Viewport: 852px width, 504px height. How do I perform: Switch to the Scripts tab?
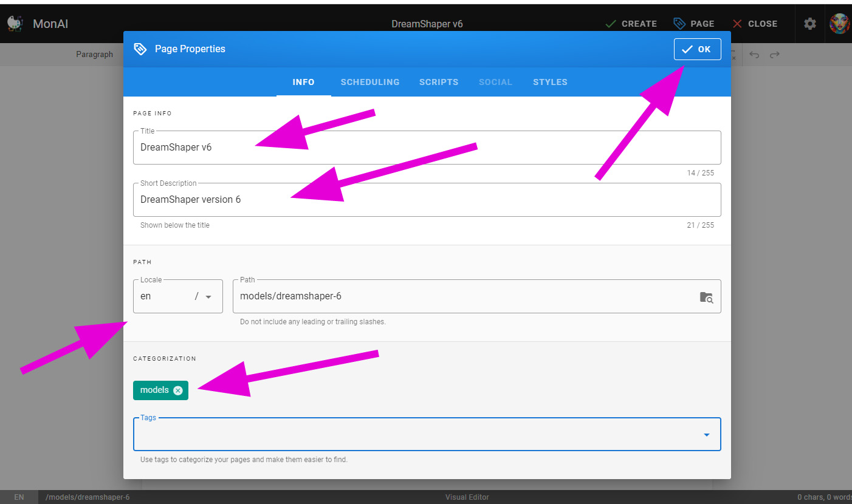[x=439, y=82]
